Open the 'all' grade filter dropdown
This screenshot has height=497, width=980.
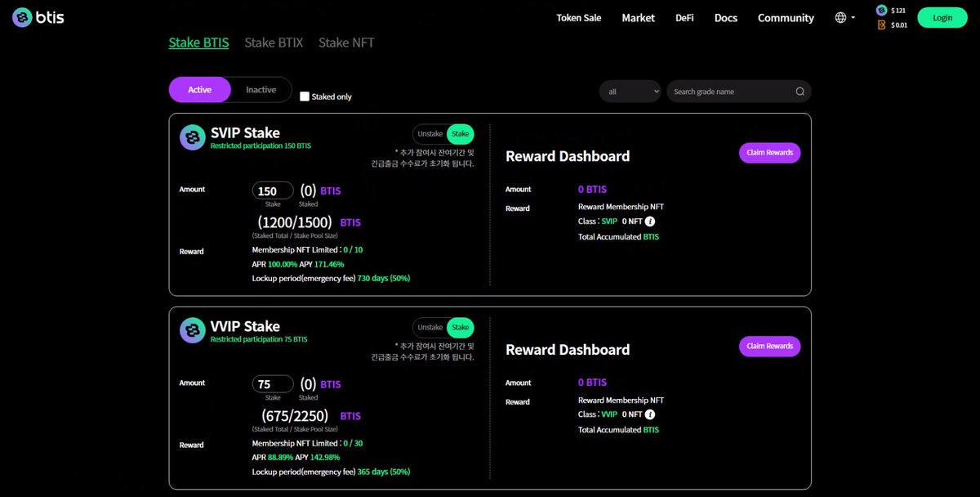tap(630, 92)
